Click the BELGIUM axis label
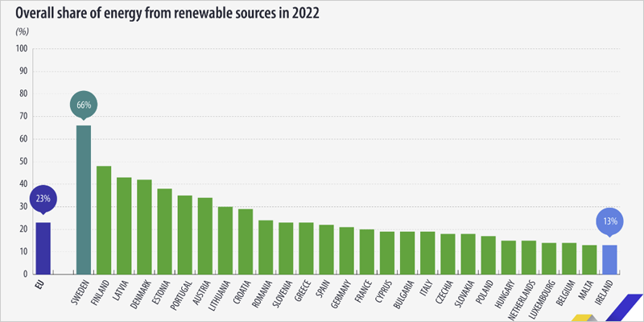 (x=565, y=295)
